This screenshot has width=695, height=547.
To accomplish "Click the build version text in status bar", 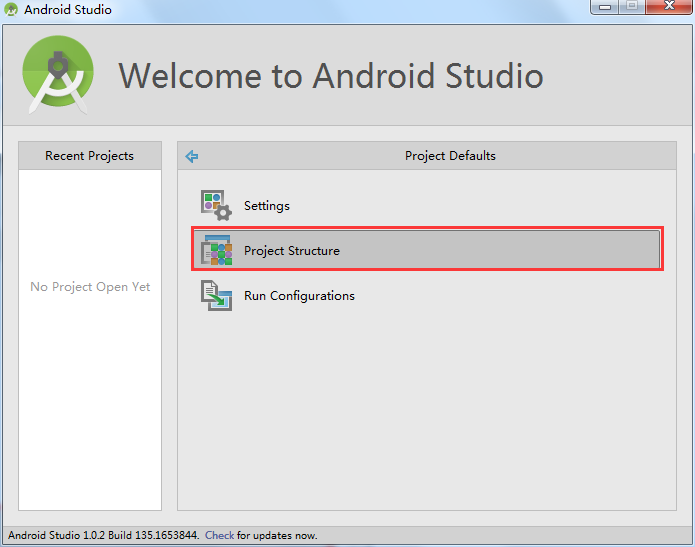I will pyautogui.click(x=103, y=536).
